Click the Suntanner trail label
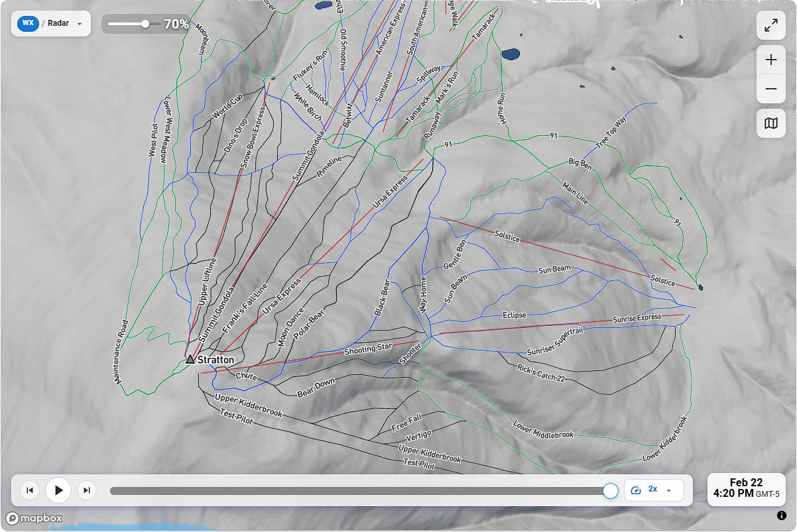 pos(384,86)
